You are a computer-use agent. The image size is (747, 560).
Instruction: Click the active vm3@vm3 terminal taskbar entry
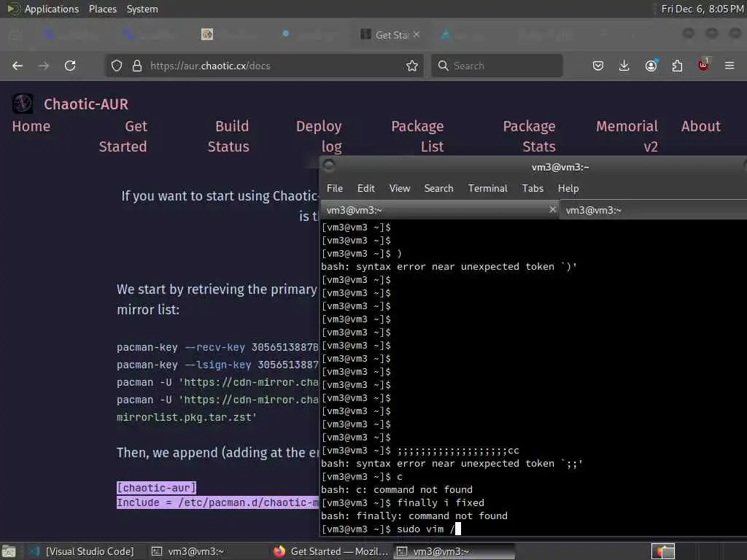tap(454, 551)
